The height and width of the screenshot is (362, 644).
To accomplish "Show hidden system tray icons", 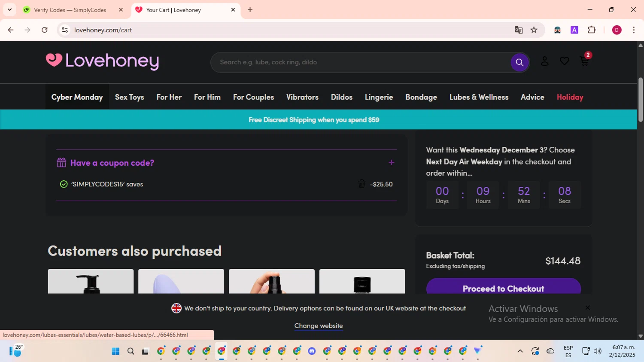I will click(x=520, y=351).
